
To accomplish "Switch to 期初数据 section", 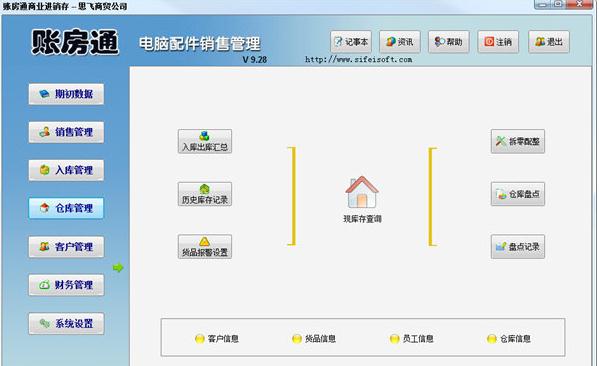I will (66, 94).
